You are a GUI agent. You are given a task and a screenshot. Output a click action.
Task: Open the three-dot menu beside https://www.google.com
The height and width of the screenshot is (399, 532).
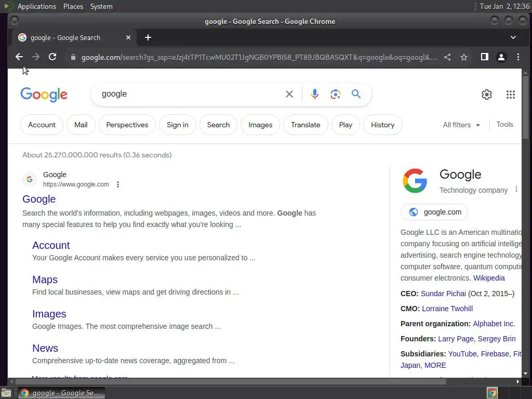click(x=118, y=184)
